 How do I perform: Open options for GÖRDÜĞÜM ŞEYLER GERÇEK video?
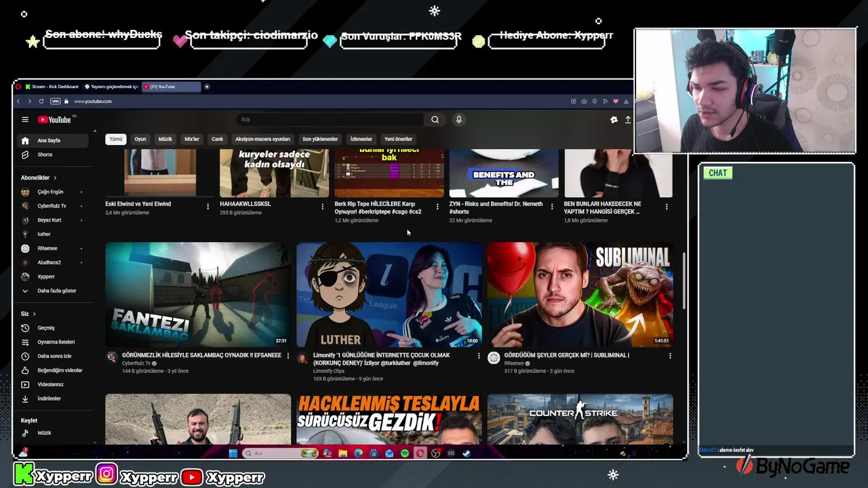click(x=670, y=356)
